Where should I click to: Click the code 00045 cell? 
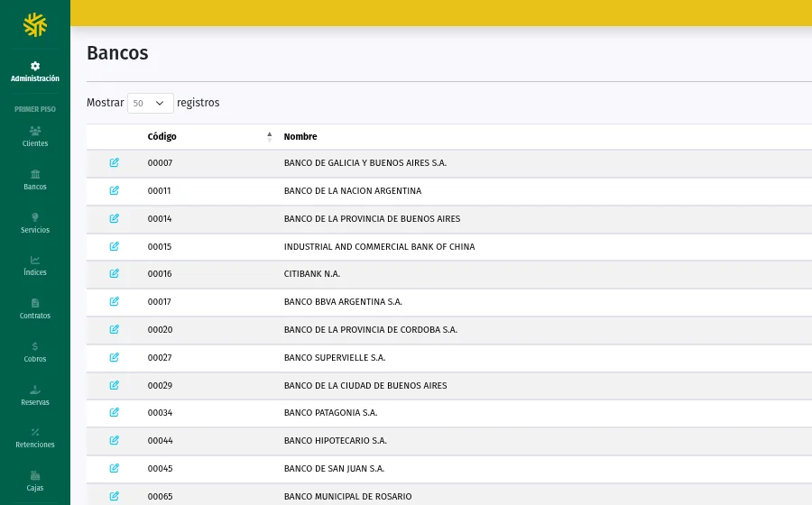pos(160,469)
